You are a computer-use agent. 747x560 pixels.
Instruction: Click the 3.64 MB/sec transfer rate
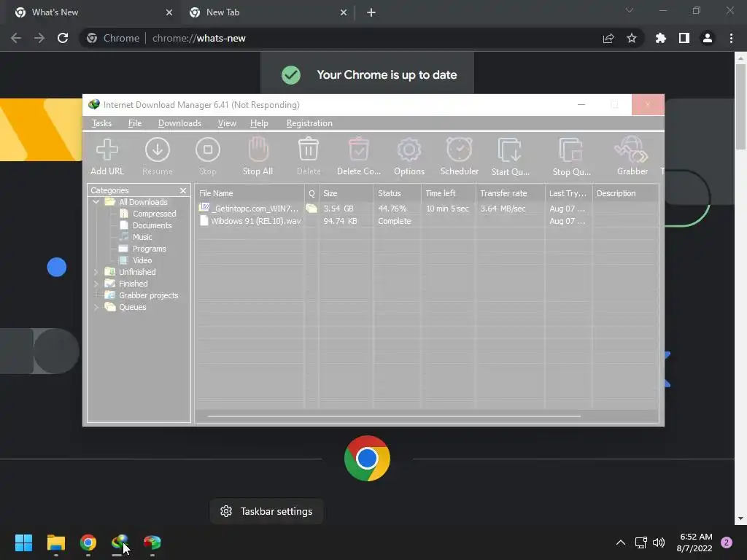503,209
